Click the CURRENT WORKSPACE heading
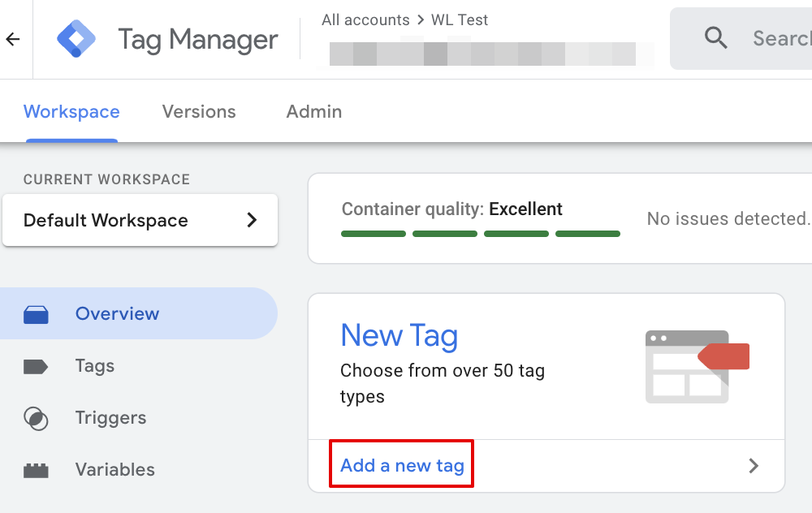The height and width of the screenshot is (513, 812). click(106, 179)
